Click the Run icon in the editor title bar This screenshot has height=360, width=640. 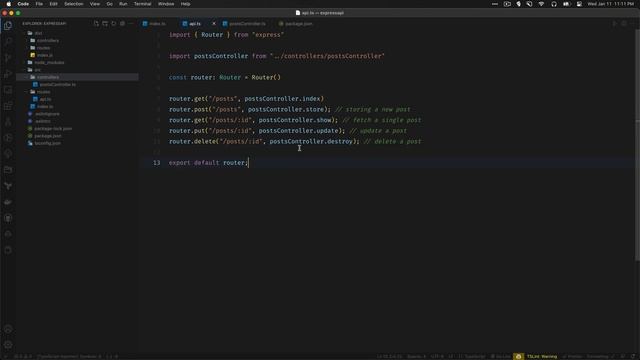[x=615, y=24]
